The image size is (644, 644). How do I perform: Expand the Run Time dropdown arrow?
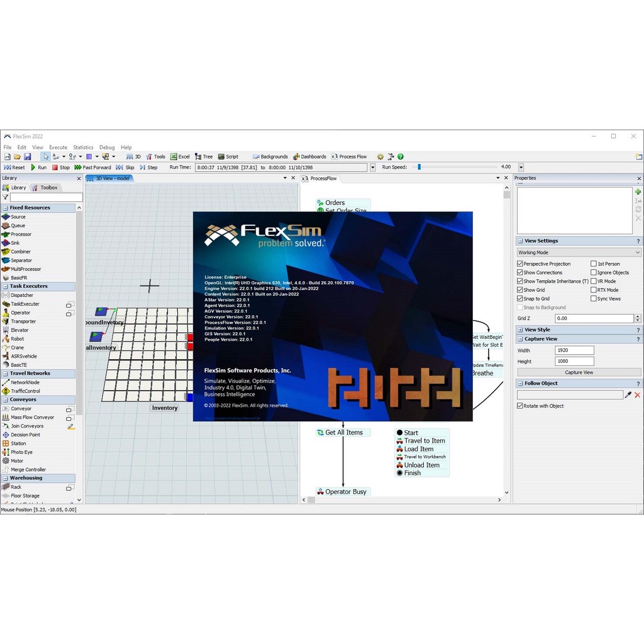point(372,167)
